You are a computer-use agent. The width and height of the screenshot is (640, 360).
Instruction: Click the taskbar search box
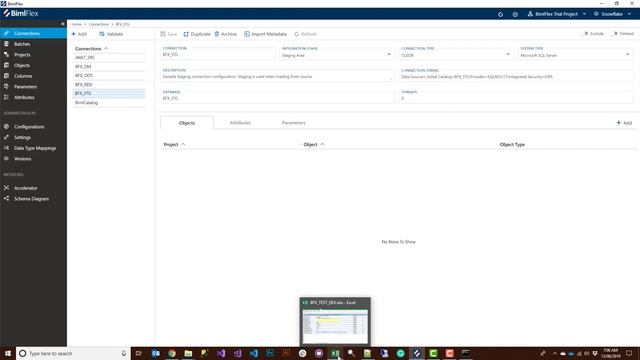[x=73, y=353]
